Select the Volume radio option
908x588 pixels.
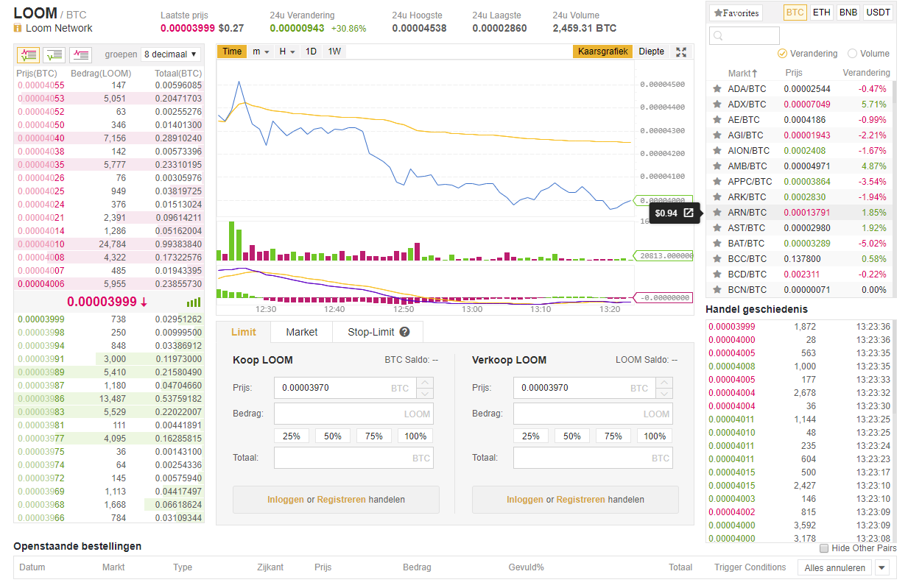click(852, 54)
